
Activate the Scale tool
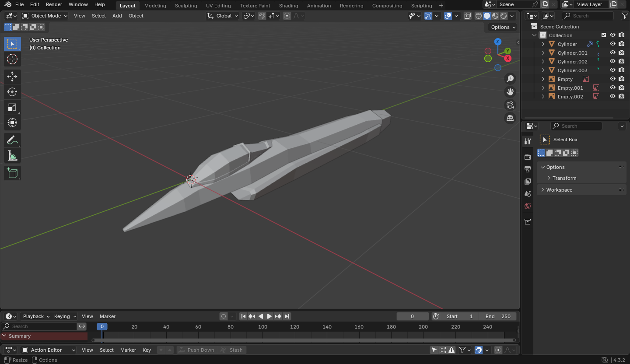coord(12,107)
